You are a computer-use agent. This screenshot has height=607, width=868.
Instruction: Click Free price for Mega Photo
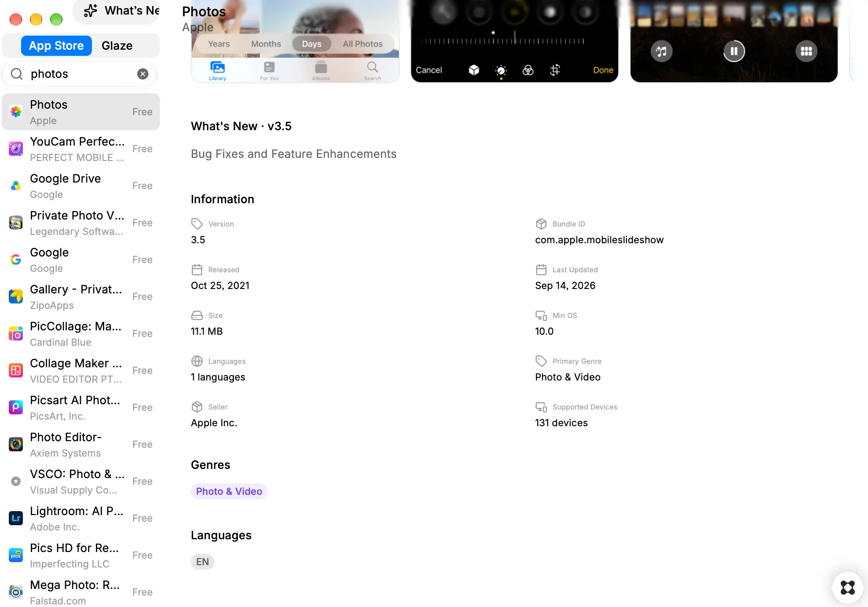[x=142, y=592]
